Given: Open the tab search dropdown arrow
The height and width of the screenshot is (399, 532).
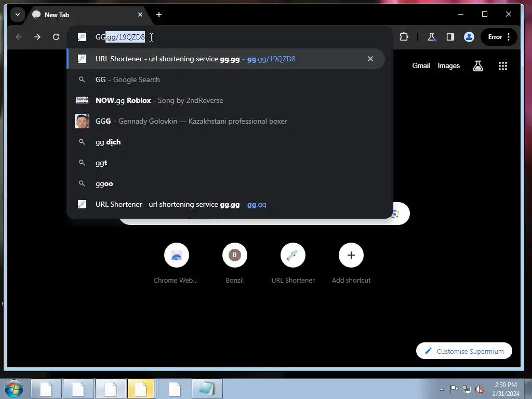Looking at the screenshot, I should coord(18,15).
